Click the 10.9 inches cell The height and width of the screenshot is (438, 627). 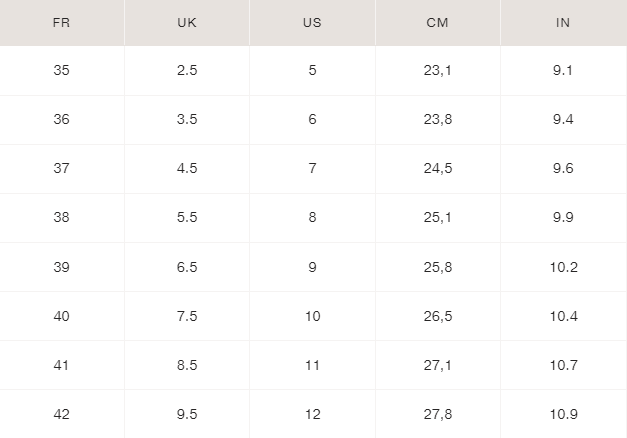point(563,414)
